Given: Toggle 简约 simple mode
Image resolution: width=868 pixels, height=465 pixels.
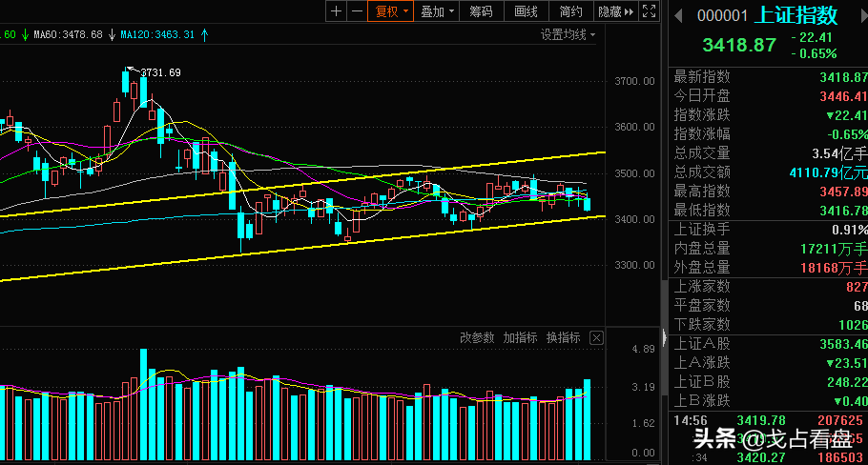Looking at the screenshot, I should 570,11.
